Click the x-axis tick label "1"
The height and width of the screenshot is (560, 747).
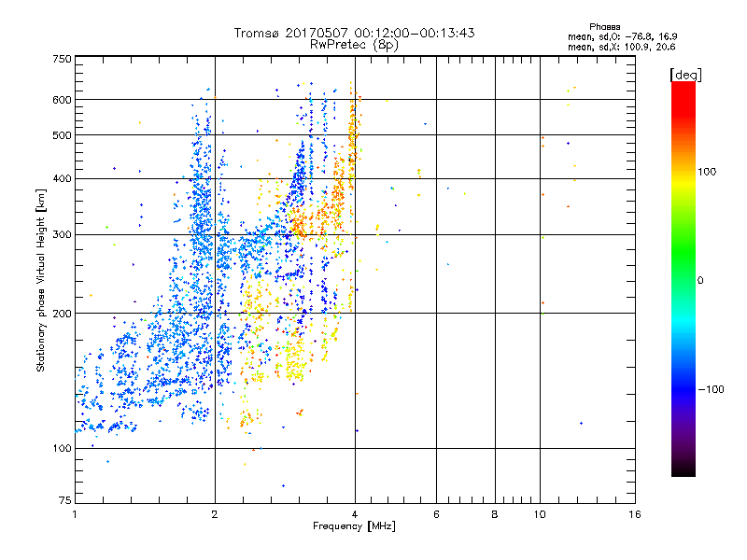(x=75, y=514)
